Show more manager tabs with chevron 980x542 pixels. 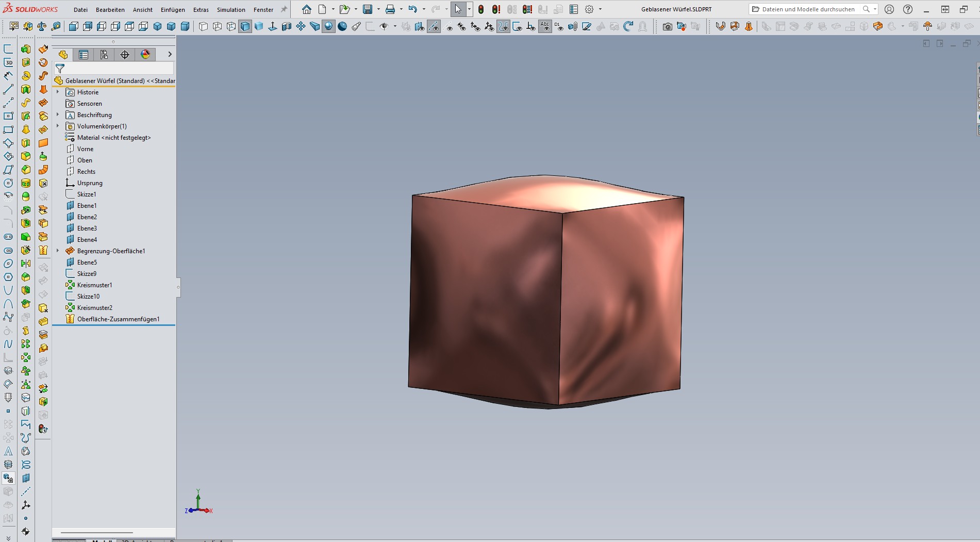point(170,54)
